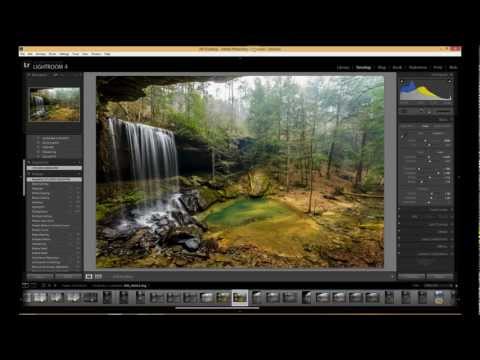Select the Crop Overlay tool
The height and width of the screenshot is (360, 480).
pos(404,111)
